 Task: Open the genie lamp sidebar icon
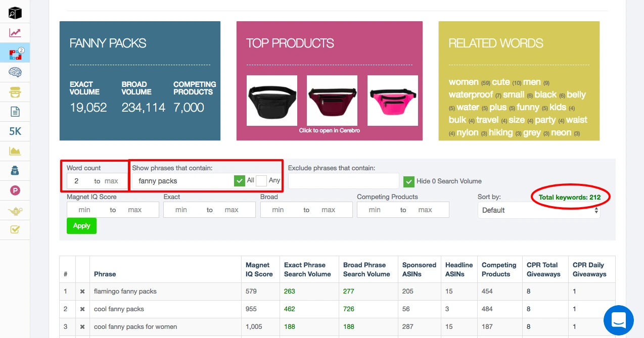click(x=15, y=210)
